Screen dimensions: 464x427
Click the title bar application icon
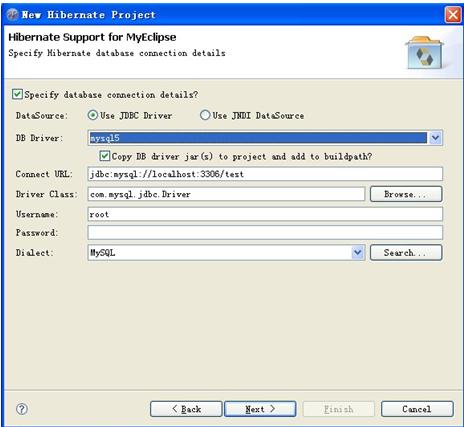point(13,15)
